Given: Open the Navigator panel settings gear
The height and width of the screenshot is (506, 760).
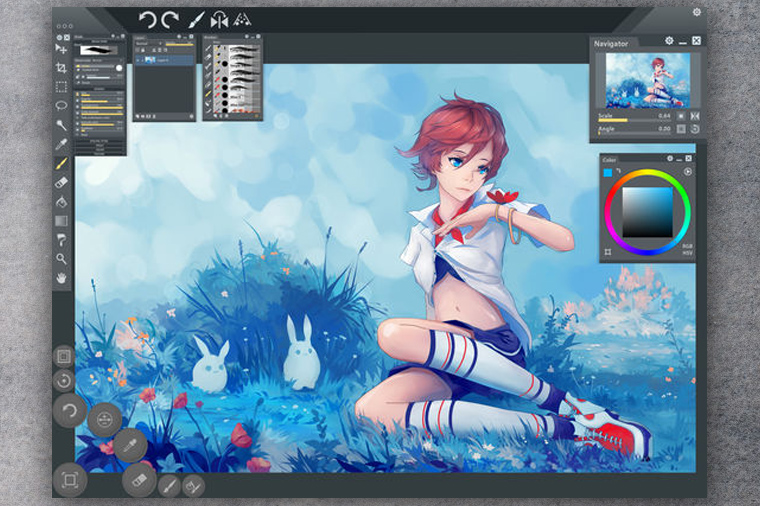Looking at the screenshot, I should pos(669,41).
